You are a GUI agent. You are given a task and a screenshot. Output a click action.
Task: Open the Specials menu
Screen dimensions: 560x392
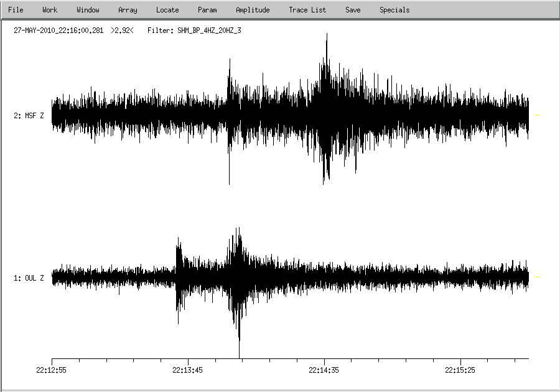pos(394,10)
